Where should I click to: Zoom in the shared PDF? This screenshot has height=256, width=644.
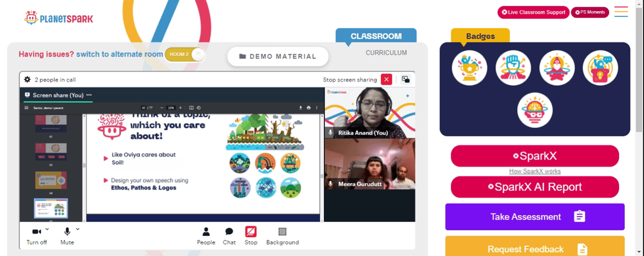coord(180,107)
